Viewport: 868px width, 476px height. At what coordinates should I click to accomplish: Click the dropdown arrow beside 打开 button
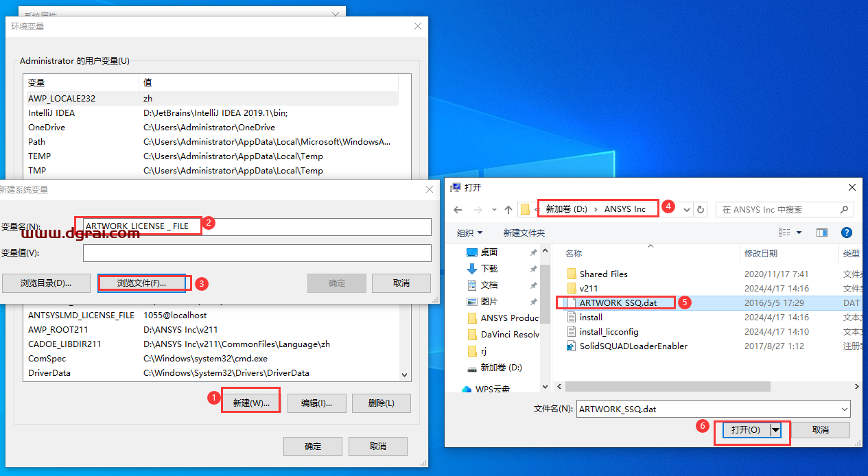(x=775, y=429)
